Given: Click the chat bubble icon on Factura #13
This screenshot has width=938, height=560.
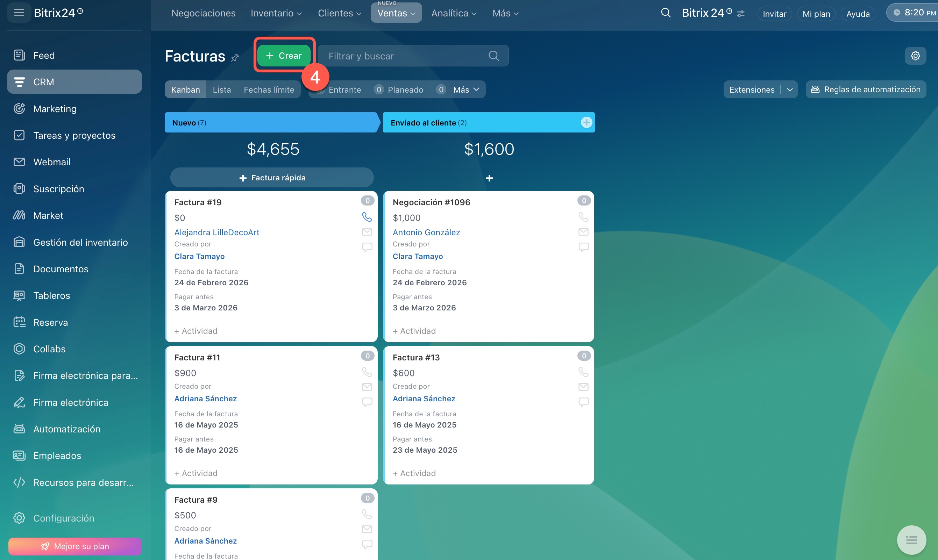Looking at the screenshot, I should (x=583, y=402).
